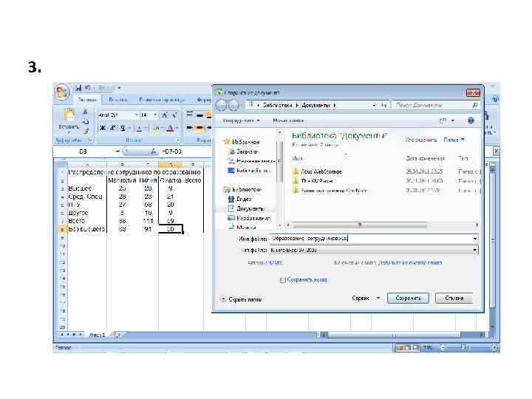This screenshot has width=532, height=399.
Task: Select Загрузки in the navigation pane
Action: (248, 151)
